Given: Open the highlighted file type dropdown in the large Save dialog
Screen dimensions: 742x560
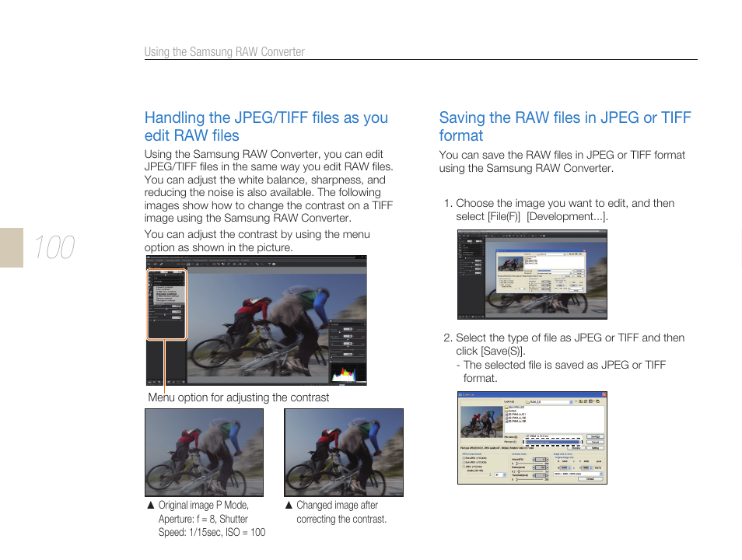Looking at the screenshot, I should (553, 442).
